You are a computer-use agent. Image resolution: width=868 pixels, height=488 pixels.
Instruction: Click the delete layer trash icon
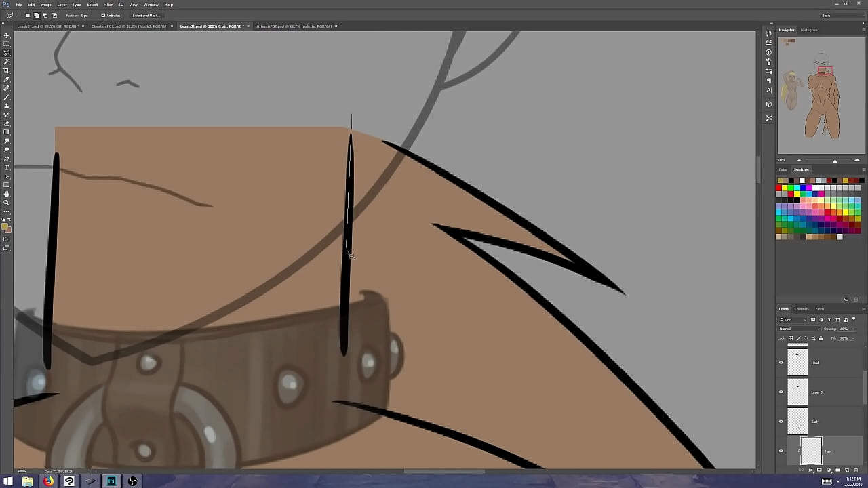point(856,470)
